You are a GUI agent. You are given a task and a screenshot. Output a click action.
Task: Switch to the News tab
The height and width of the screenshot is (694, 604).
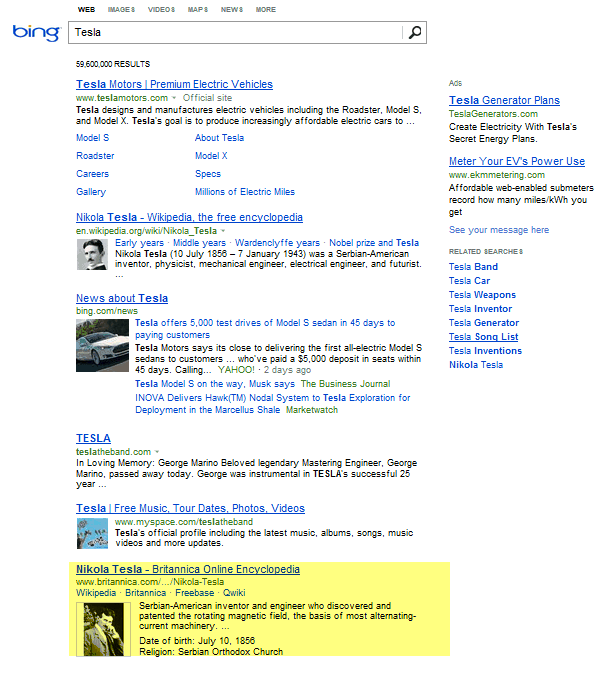point(232,9)
